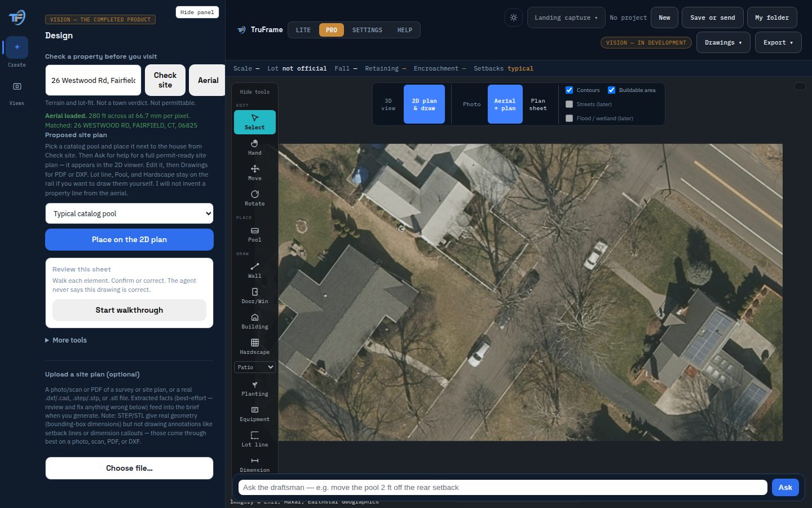The width and height of the screenshot is (812, 508).
Task: Uncheck the Contours checkbox
Action: pos(570,90)
